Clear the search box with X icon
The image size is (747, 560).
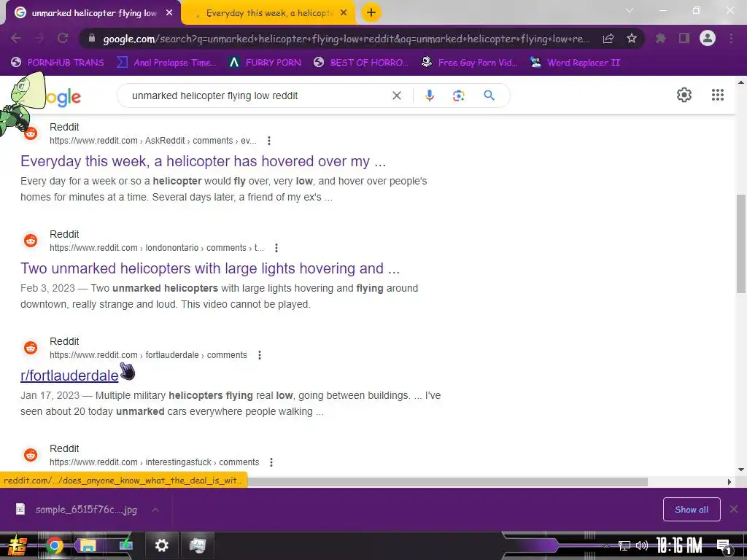(396, 96)
